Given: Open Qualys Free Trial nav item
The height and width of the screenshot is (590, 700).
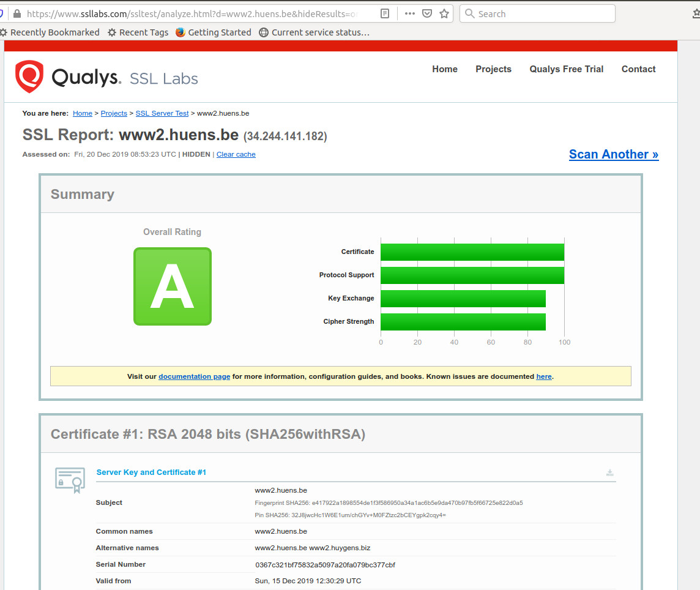Looking at the screenshot, I should [566, 69].
